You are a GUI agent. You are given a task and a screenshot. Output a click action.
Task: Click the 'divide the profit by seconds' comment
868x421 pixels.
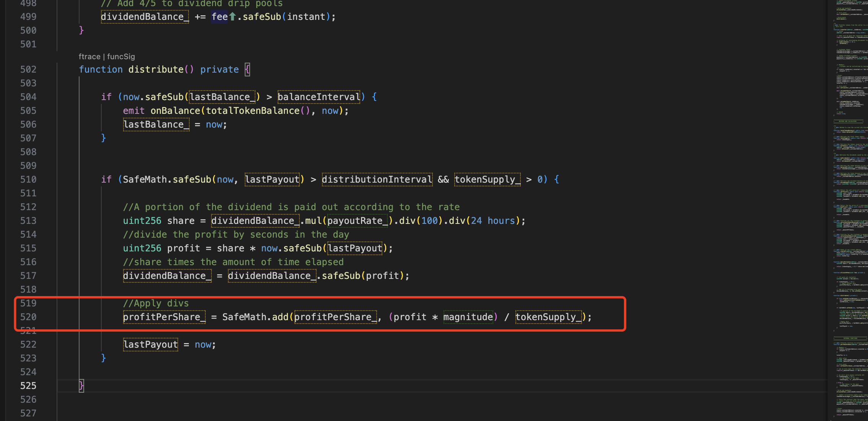(236, 235)
